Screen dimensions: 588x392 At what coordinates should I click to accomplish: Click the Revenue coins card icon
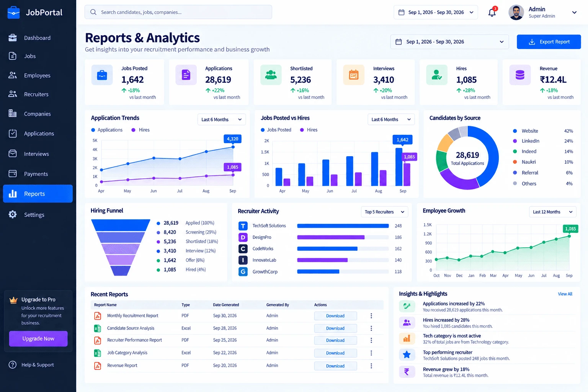pos(520,75)
